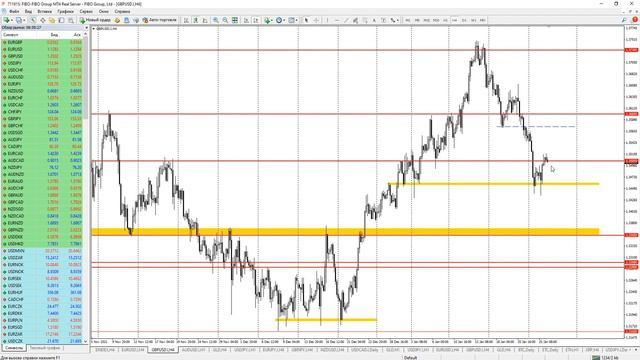
Task: Select the text label tool
Action: click(x=383, y=20)
